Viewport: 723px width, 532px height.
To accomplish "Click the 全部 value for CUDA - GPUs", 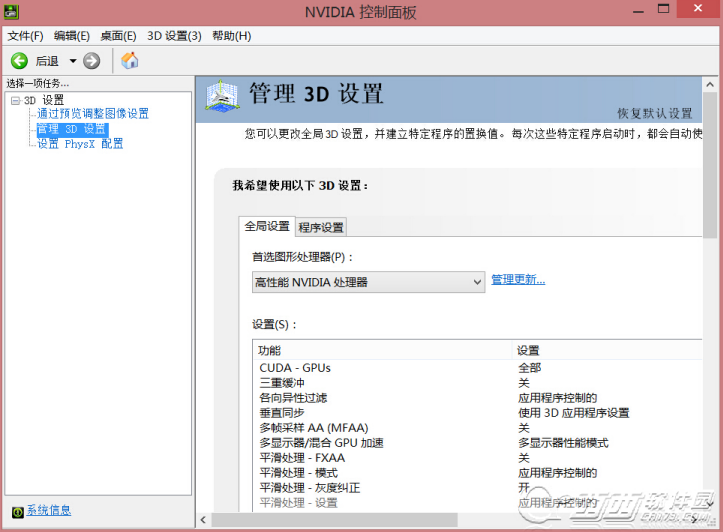I will pos(529,368).
